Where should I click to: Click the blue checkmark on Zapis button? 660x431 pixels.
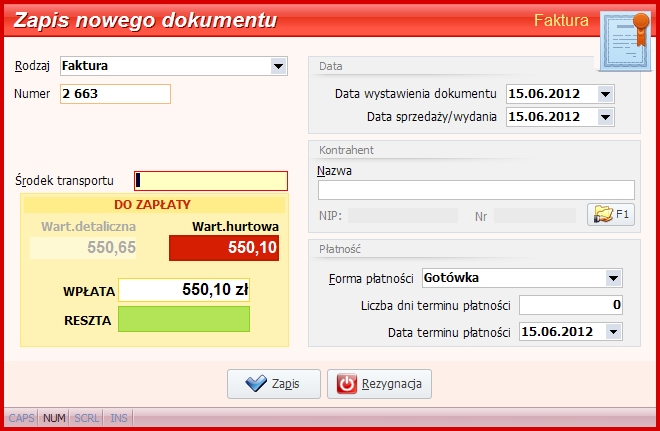(255, 383)
